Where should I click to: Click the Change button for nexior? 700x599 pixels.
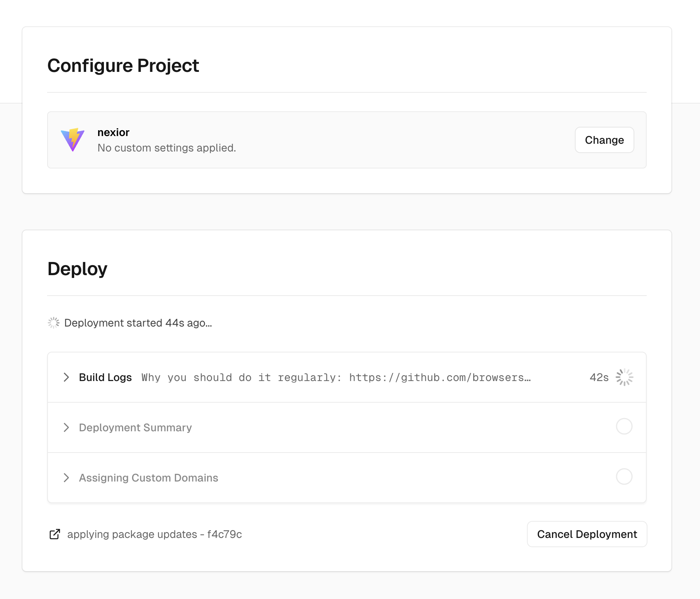(x=604, y=140)
